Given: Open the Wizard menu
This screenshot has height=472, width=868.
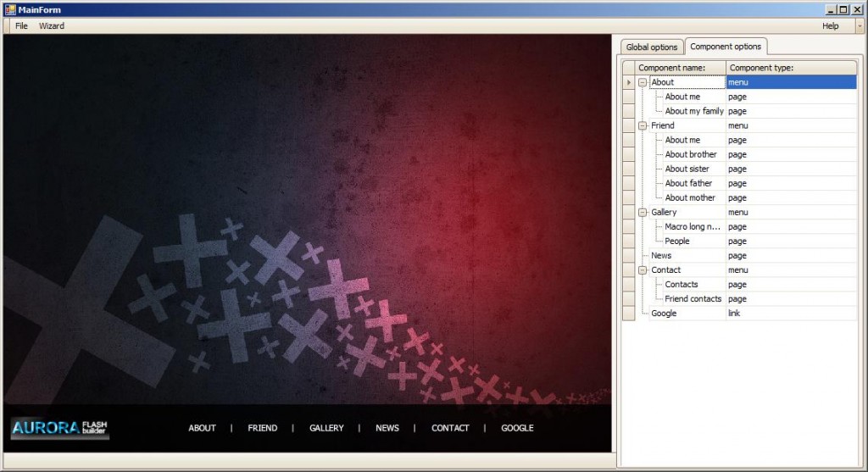Looking at the screenshot, I should tap(52, 26).
